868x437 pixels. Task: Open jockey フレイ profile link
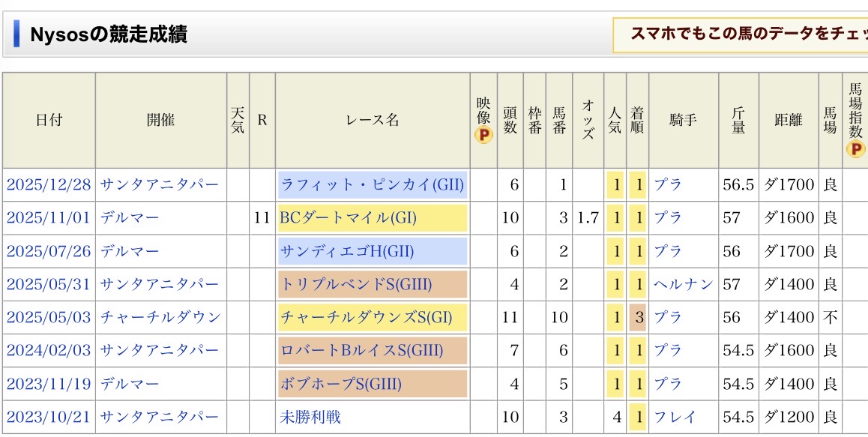pyautogui.click(x=675, y=417)
